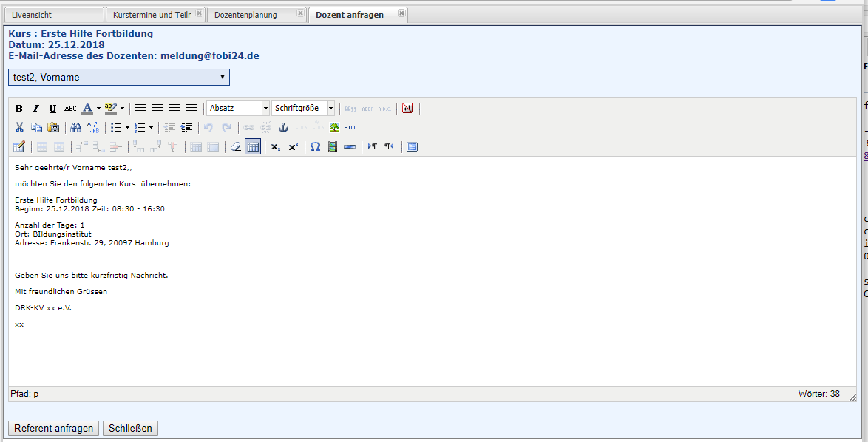Insert a special character with Omega icon
868x442 pixels.
coord(315,146)
